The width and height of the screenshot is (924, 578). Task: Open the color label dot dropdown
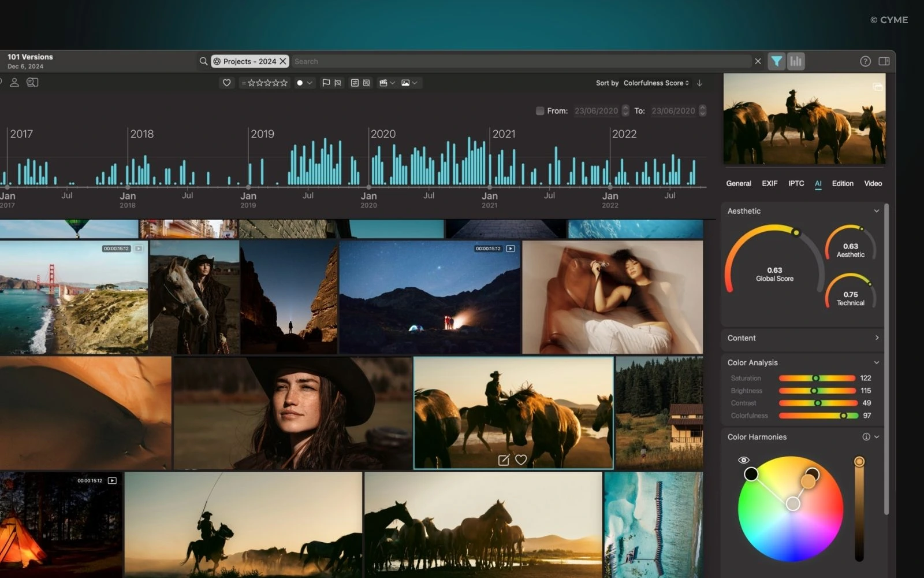[x=304, y=83]
